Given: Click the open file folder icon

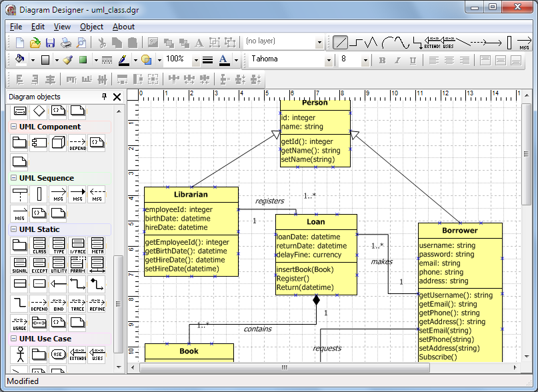Looking at the screenshot, I should (35, 43).
